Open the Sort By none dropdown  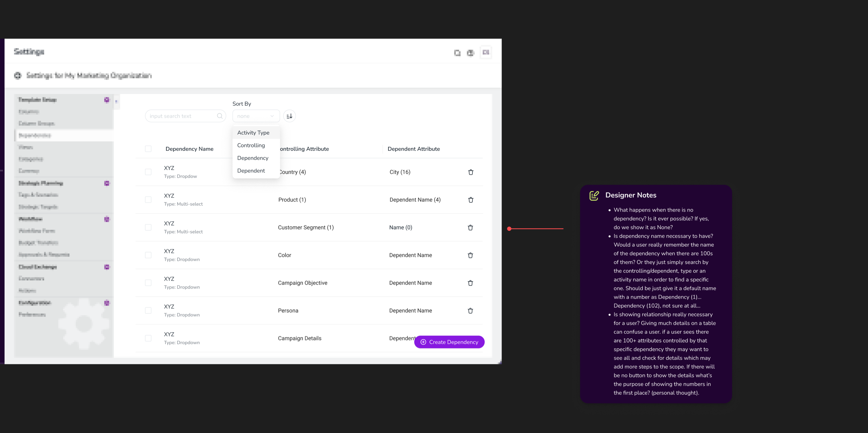click(x=256, y=116)
